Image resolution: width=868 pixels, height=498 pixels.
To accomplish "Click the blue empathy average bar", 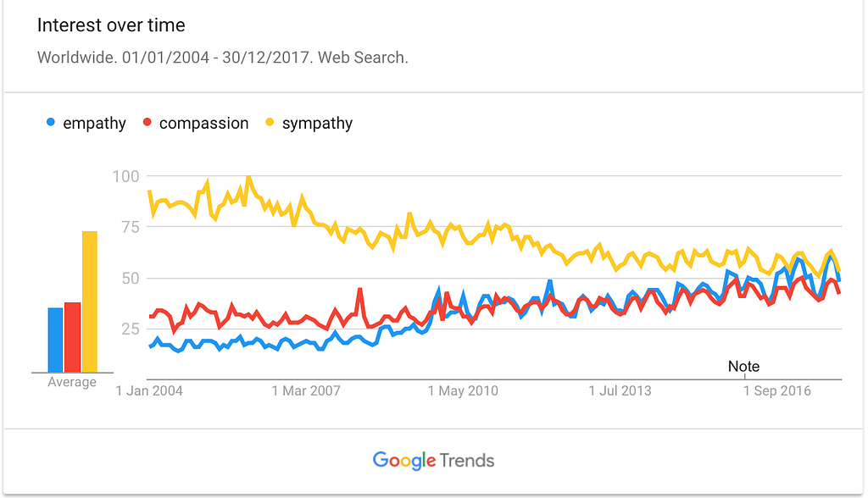I will [55, 339].
